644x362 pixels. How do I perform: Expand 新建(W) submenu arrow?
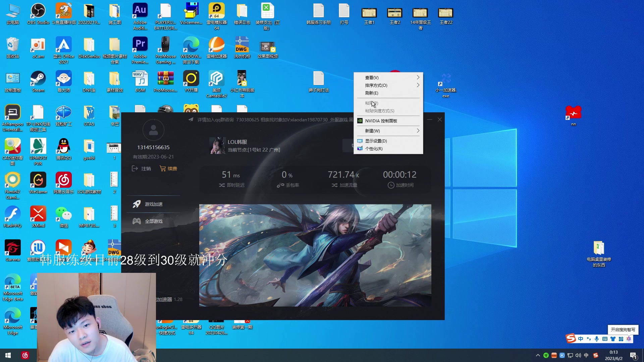pos(418,131)
